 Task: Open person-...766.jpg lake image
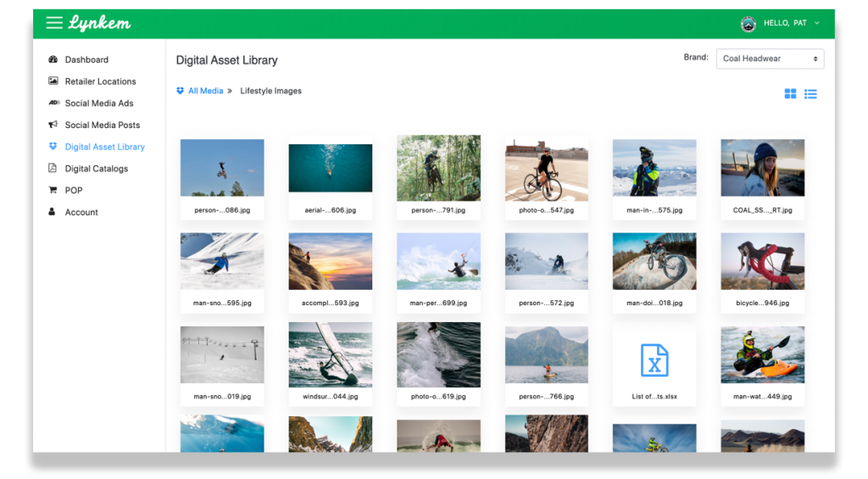pyautogui.click(x=547, y=354)
